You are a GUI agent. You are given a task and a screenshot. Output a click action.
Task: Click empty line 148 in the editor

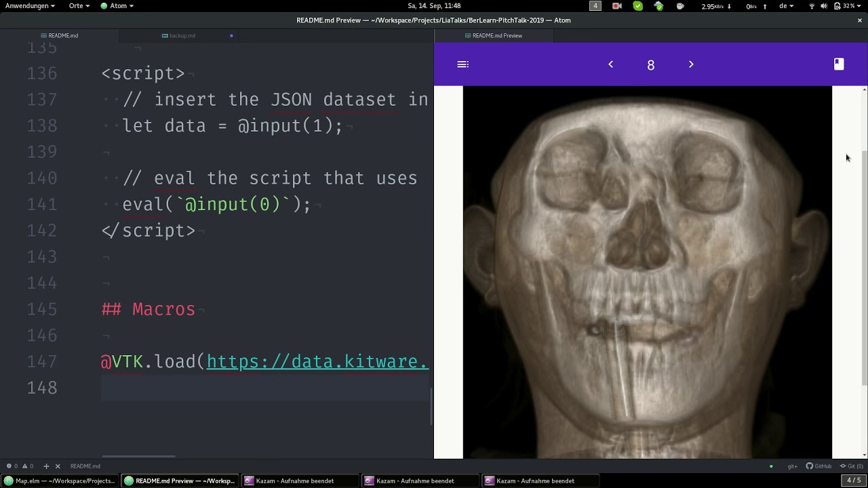(x=264, y=388)
